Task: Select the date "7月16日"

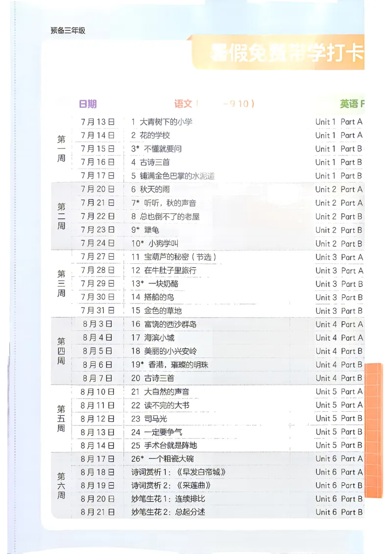Action: tap(98, 162)
